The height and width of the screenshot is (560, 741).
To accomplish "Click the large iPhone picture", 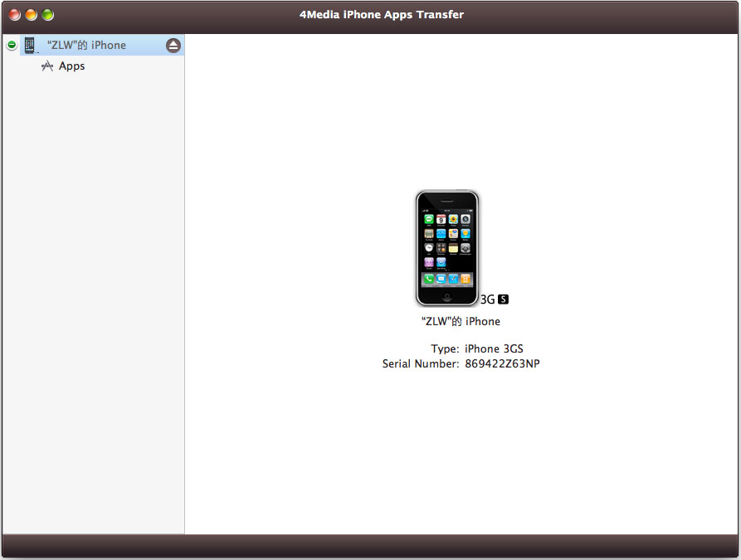I will 447,248.
